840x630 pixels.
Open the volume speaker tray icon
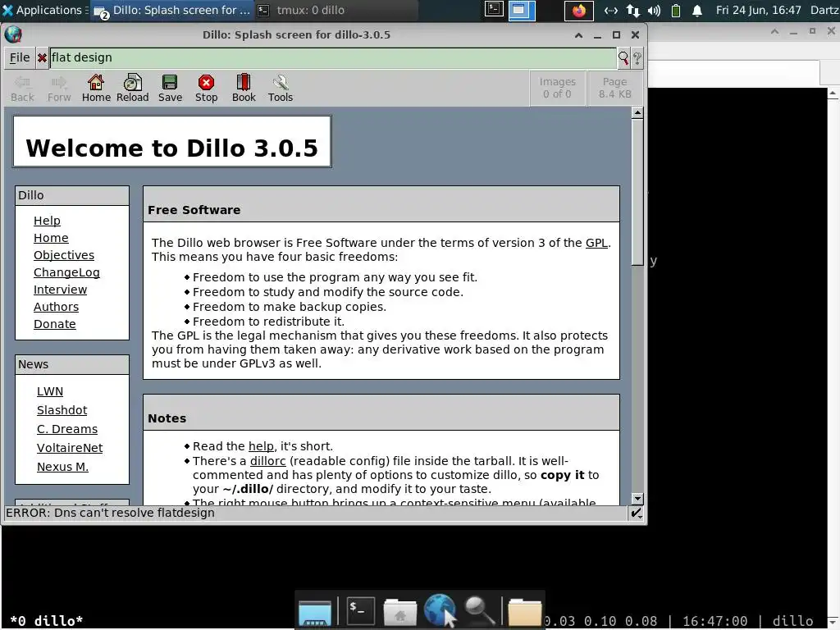tap(654, 11)
